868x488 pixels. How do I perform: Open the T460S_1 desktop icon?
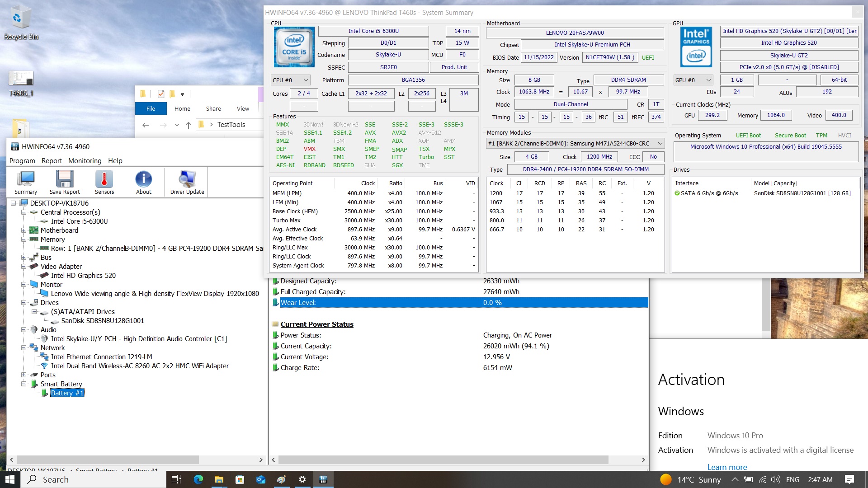pos(21,84)
